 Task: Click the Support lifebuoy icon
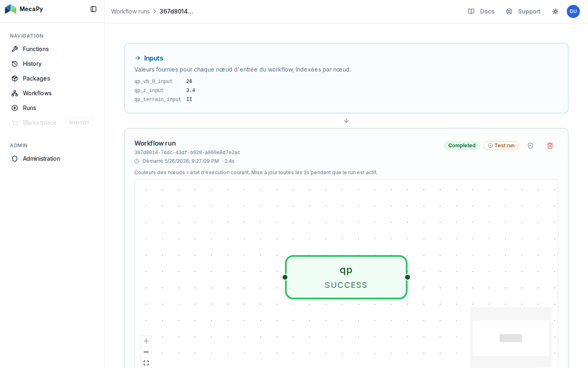(509, 11)
